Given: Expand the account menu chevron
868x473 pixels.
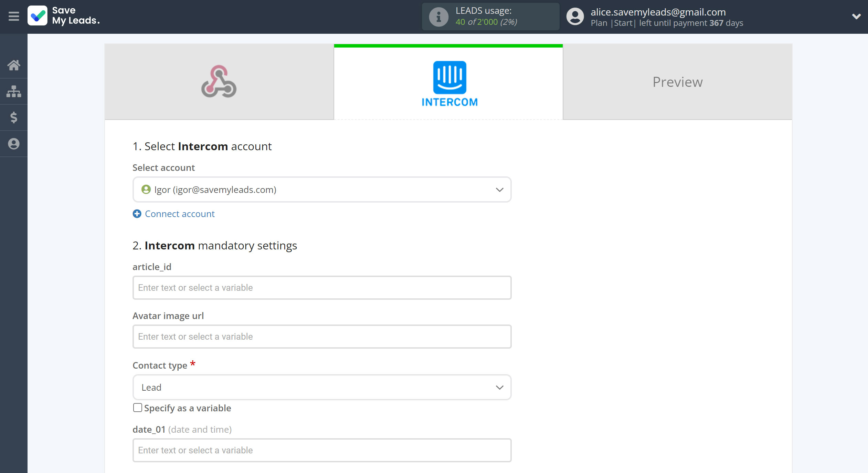Looking at the screenshot, I should [856, 16].
